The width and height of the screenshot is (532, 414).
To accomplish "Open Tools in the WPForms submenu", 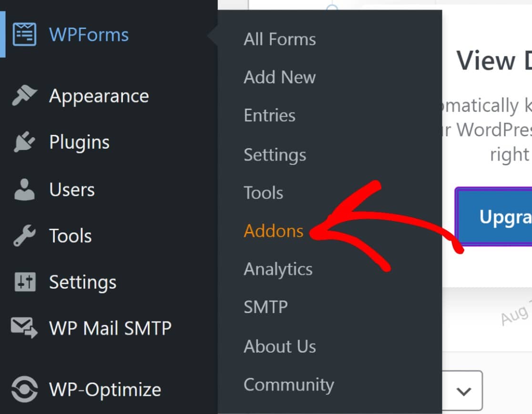I will point(264,193).
